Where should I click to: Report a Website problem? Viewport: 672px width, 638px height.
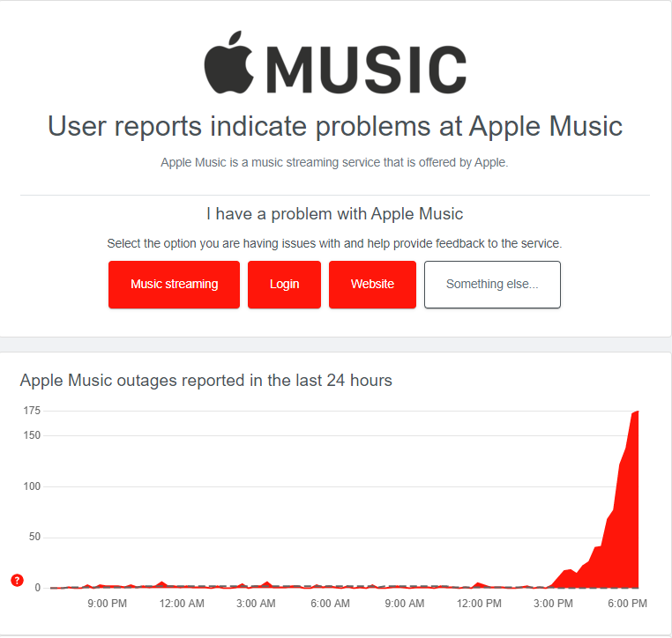372,285
